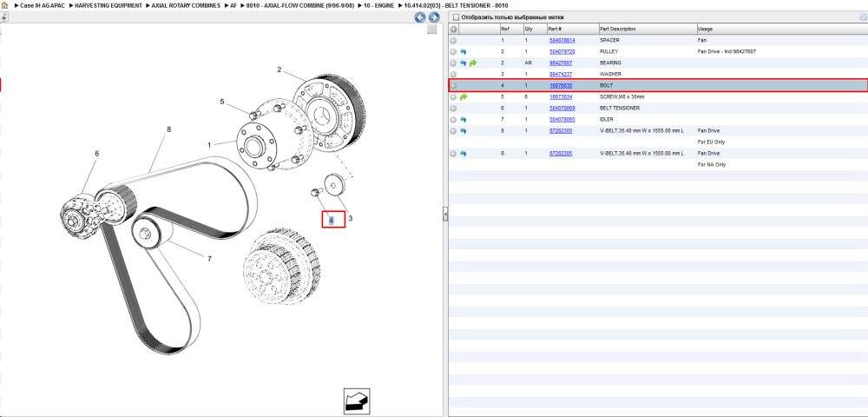Click the blue forward arrow
This screenshot has width=868, height=417.
(x=433, y=17)
